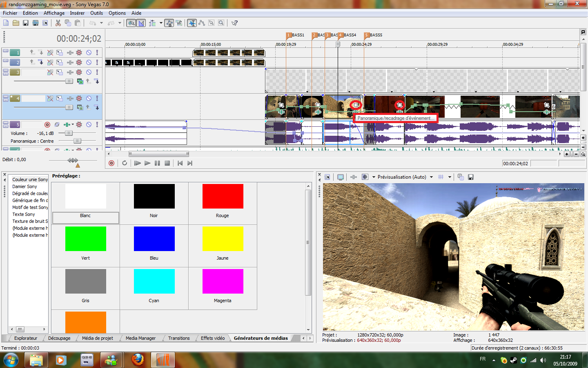
Task: Minimize track 3 height
Action: pos(6,70)
